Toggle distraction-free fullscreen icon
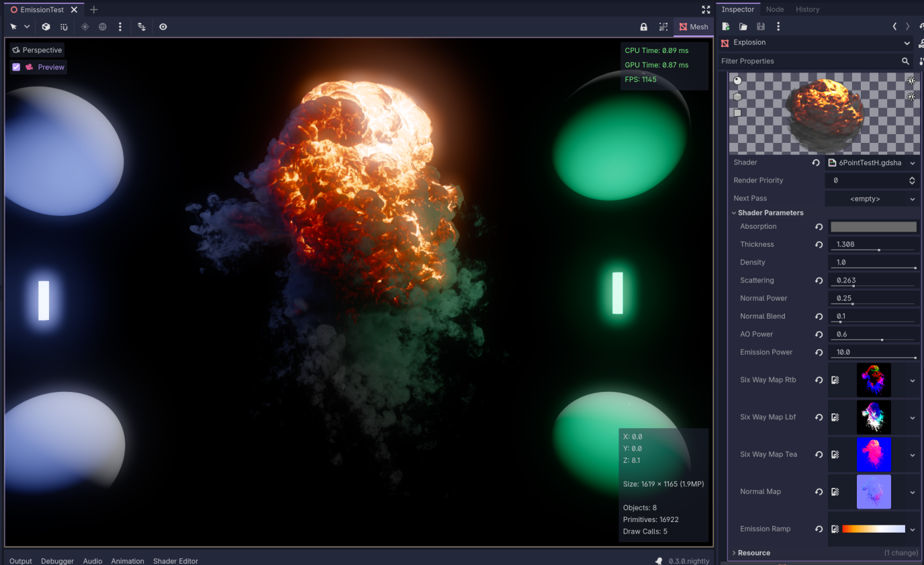This screenshot has height=565, width=924. (706, 9)
